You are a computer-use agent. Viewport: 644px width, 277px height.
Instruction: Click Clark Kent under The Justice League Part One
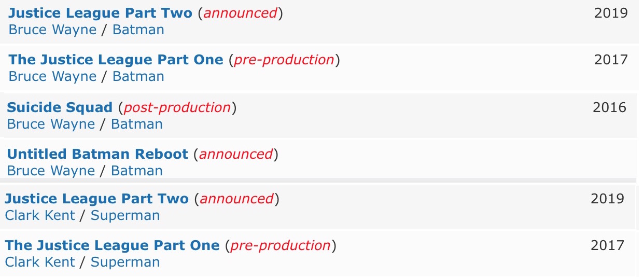click(x=40, y=262)
